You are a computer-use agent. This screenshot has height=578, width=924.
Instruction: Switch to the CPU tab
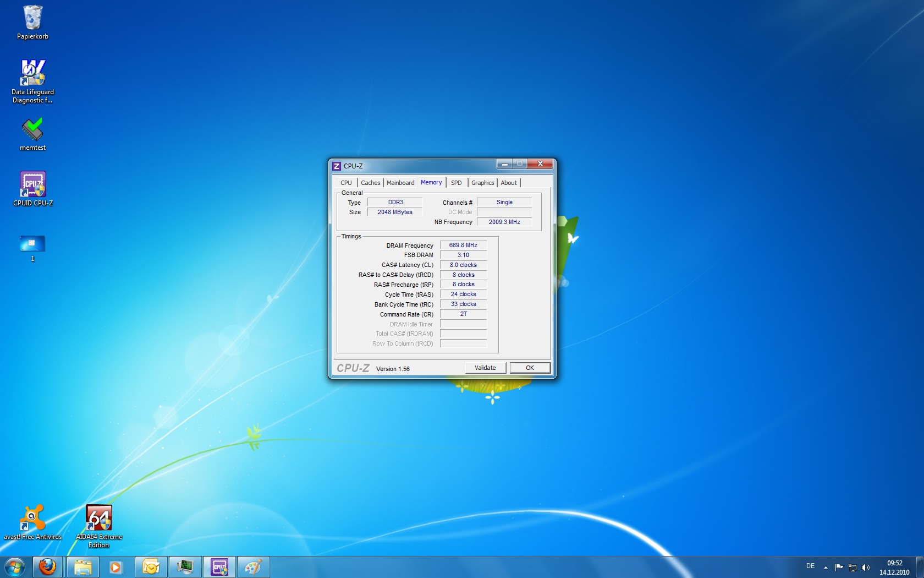pyautogui.click(x=346, y=183)
